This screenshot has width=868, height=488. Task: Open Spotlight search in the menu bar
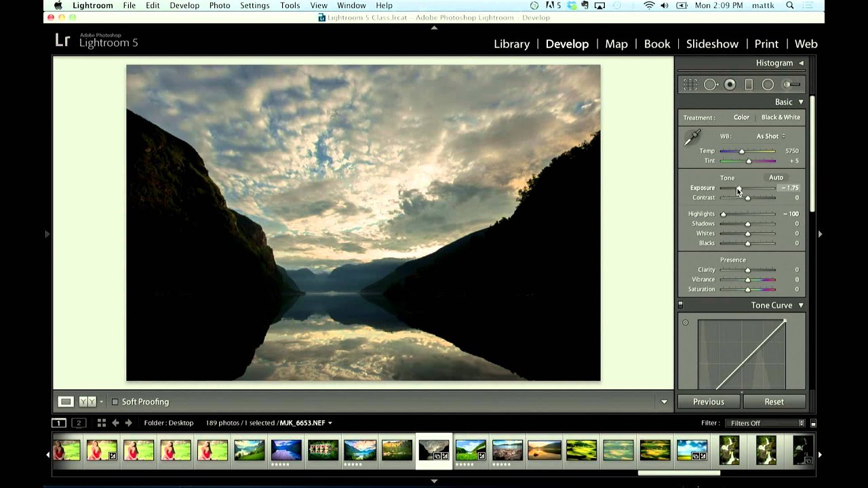(x=790, y=5)
